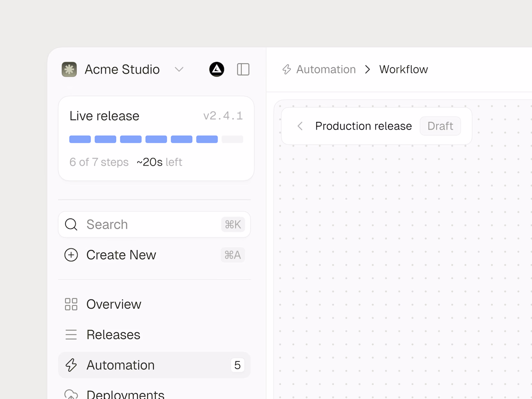Viewport: 532px width, 399px height.
Task: Click the ⌘A shortcut badge
Action: pyautogui.click(x=233, y=255)
